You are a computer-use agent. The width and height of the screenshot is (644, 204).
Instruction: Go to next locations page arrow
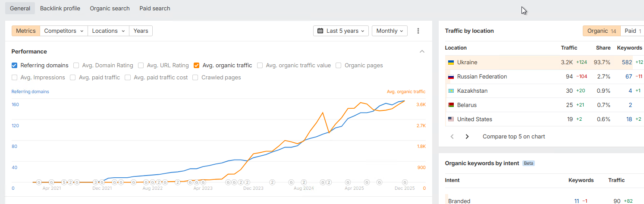point(467,137)
